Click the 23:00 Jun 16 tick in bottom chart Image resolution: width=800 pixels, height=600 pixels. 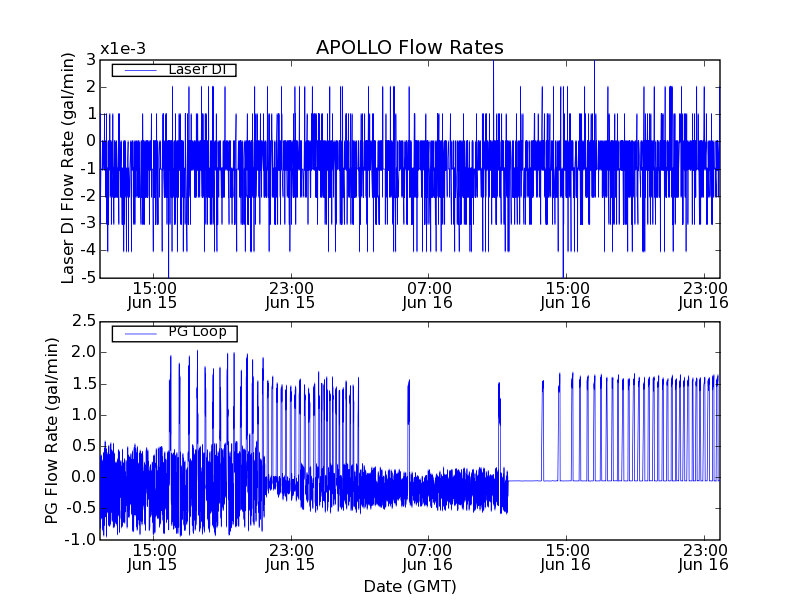pos(705,557)
